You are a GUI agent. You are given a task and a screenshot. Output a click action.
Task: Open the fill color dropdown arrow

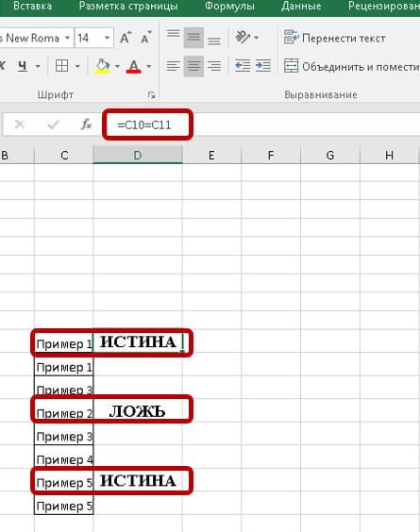coord(117,66)
